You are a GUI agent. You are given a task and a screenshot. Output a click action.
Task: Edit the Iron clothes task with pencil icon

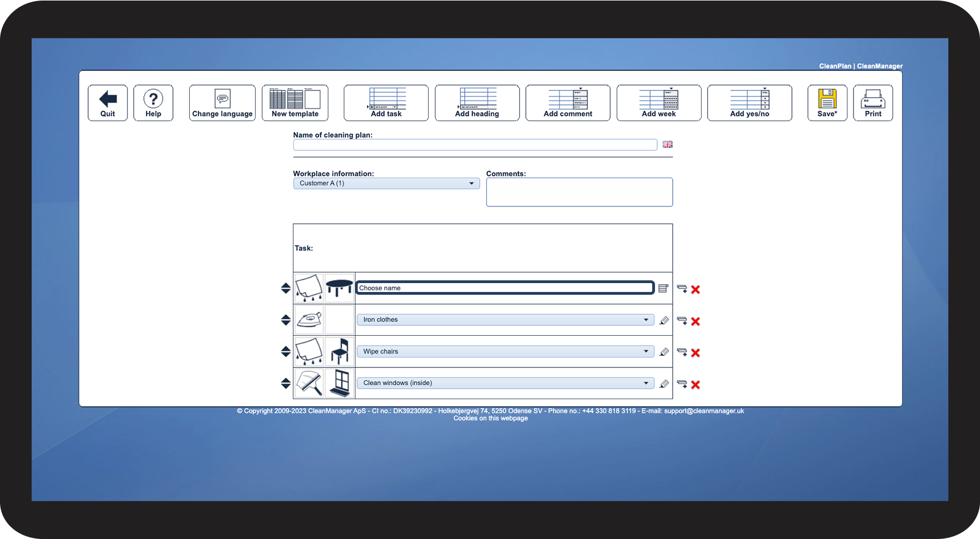[x=664, y=320]
